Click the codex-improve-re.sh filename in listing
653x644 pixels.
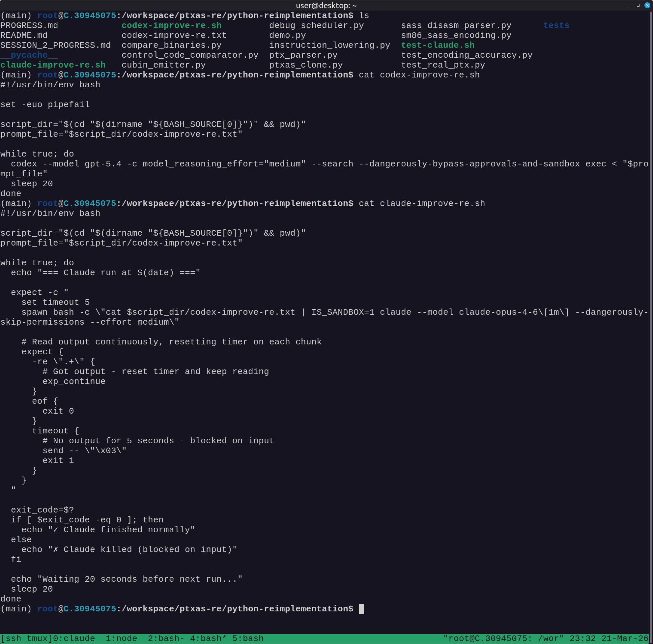171,25
